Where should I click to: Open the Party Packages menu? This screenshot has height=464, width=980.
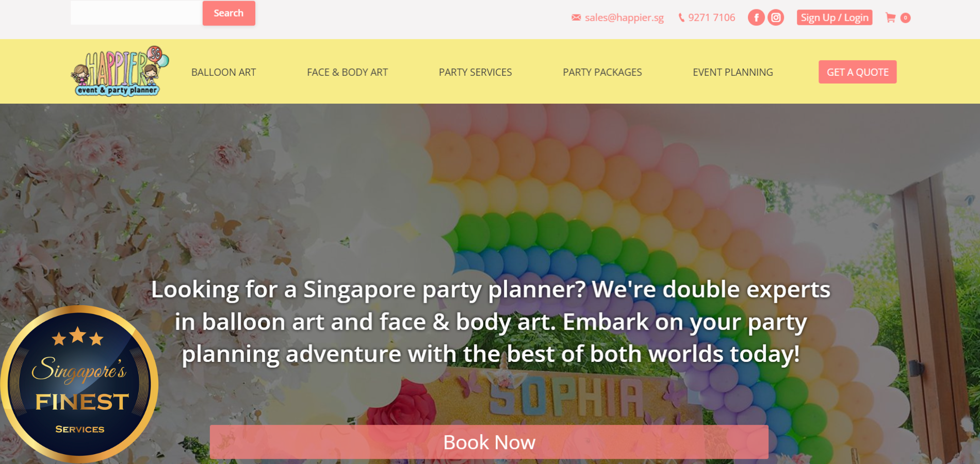tap(602, 72)
